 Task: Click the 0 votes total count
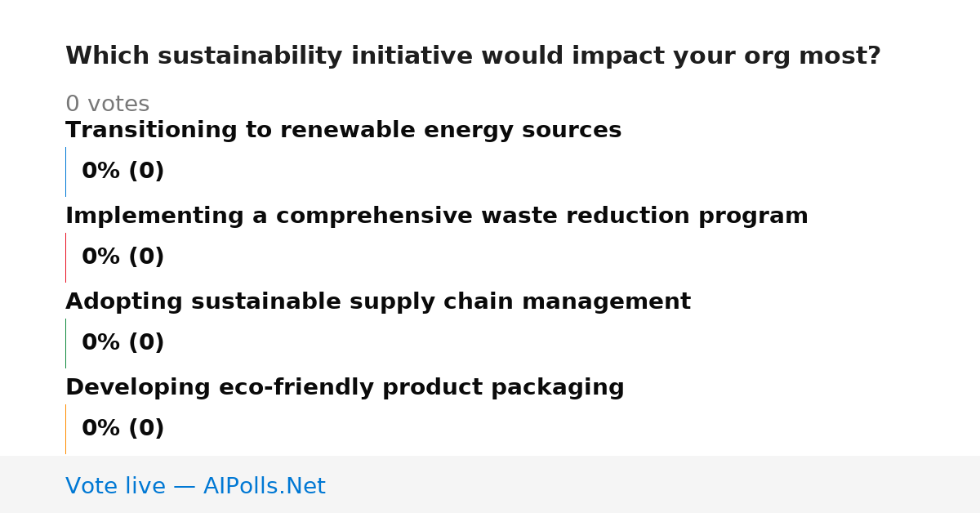pos(107,105)
